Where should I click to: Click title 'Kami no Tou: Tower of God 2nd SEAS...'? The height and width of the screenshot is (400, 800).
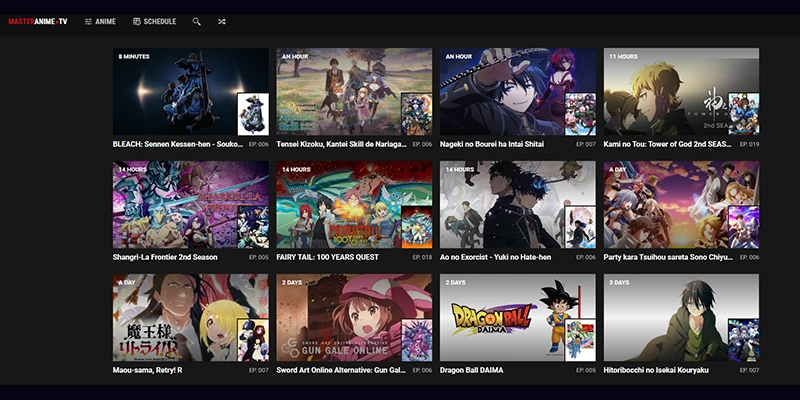(x=667, y=144)
